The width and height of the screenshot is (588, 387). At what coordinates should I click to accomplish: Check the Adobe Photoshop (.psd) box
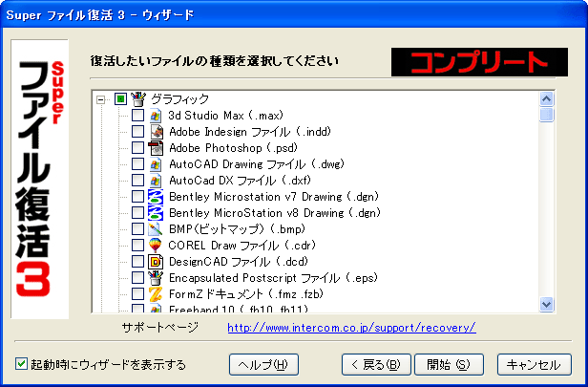pyautogui.click(x=137, y=147)
